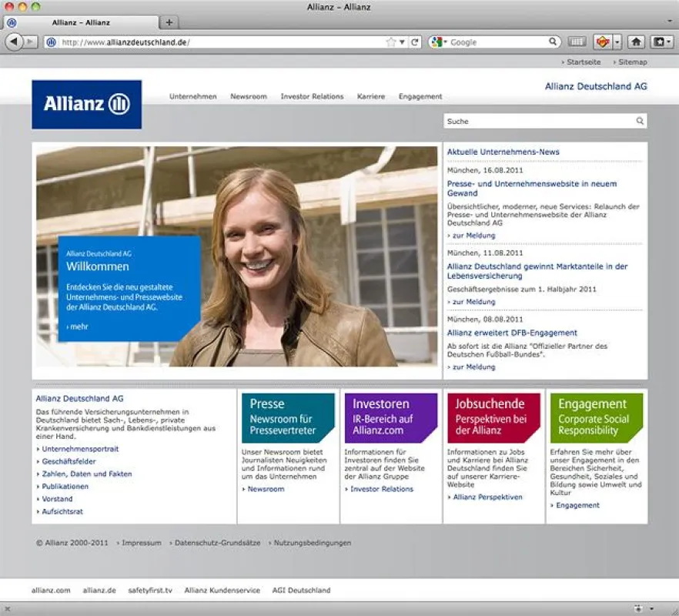Click the AGI Deutschland footer link

(301, 591)
